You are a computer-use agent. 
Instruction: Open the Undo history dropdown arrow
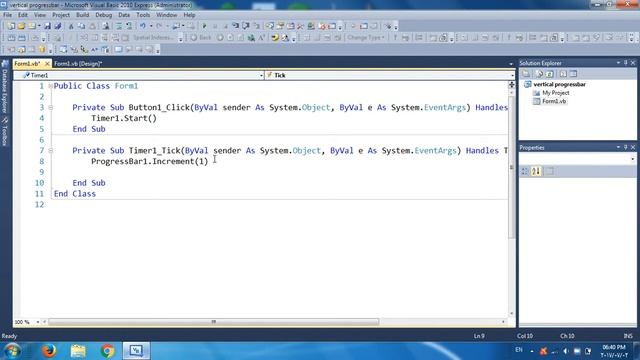click(151, 26)
